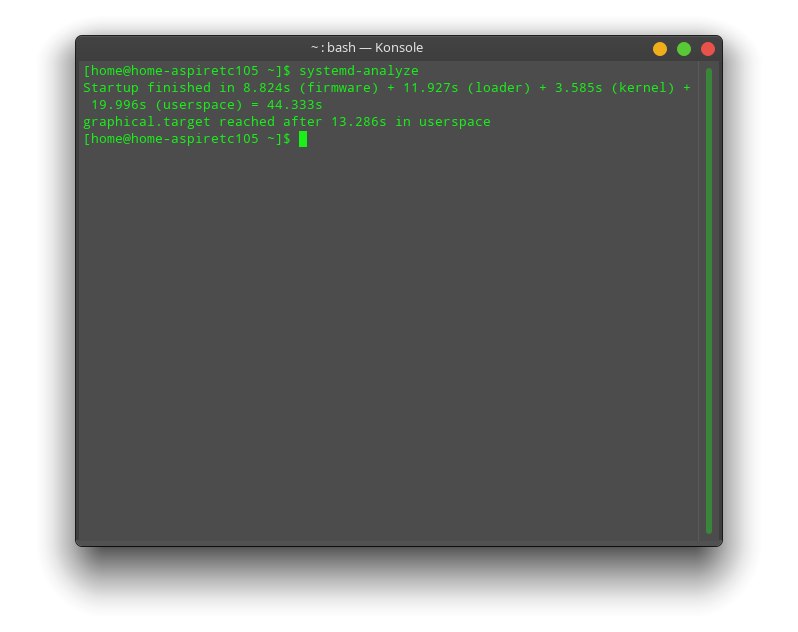Click the '8.824s (firmware)' value
This screenshot has height=632, width=798.
point(310,88)
